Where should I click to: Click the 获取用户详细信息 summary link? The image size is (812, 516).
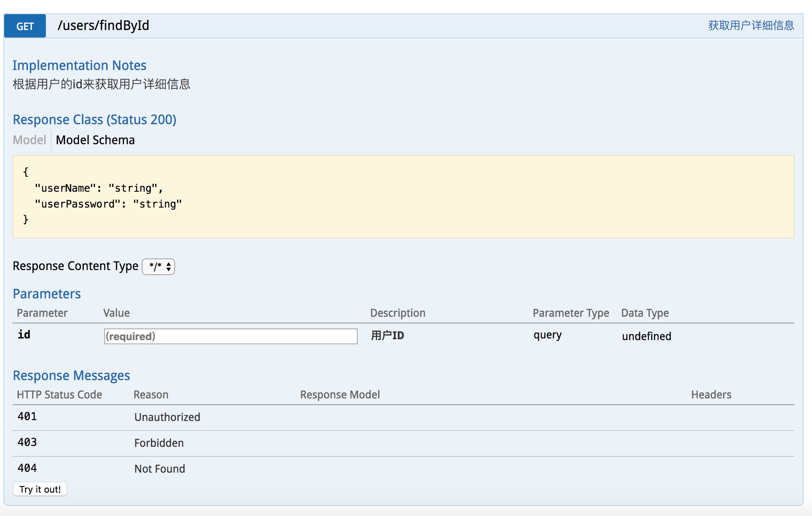coord(751,25)
